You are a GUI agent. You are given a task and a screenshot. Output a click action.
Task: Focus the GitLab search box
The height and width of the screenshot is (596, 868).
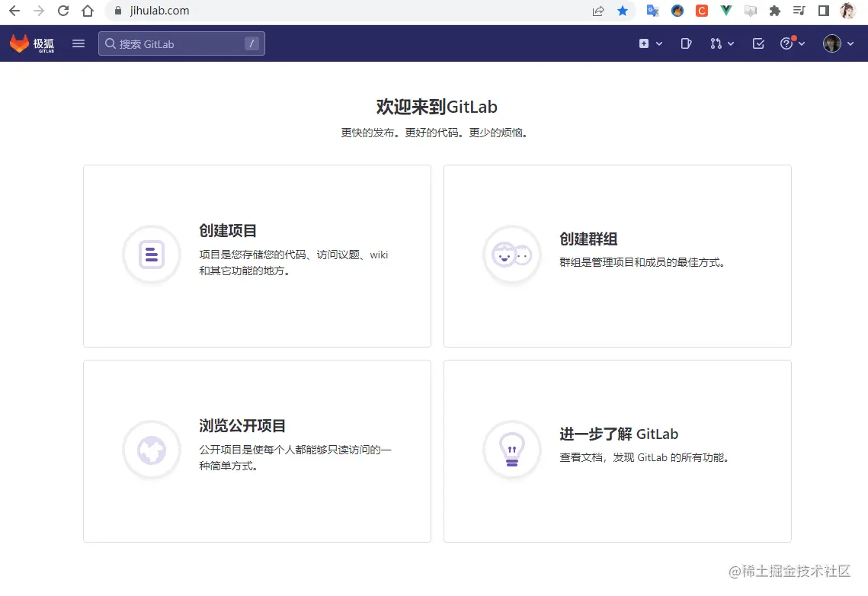click(x=181, y=43)
